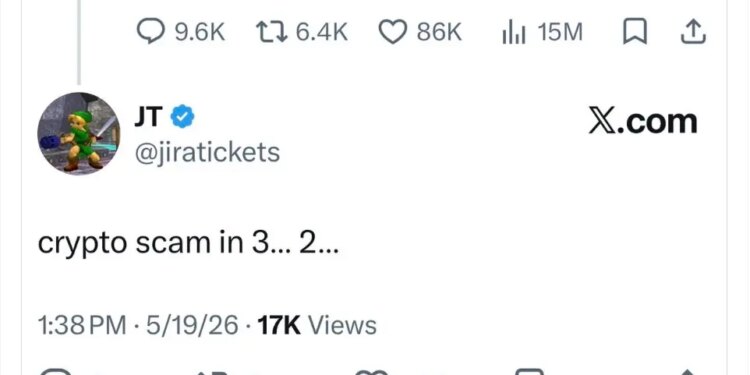Viewport: 750px width, 375px height.
Task: Click the 6.4K reposts count
Action: (321, 33)
